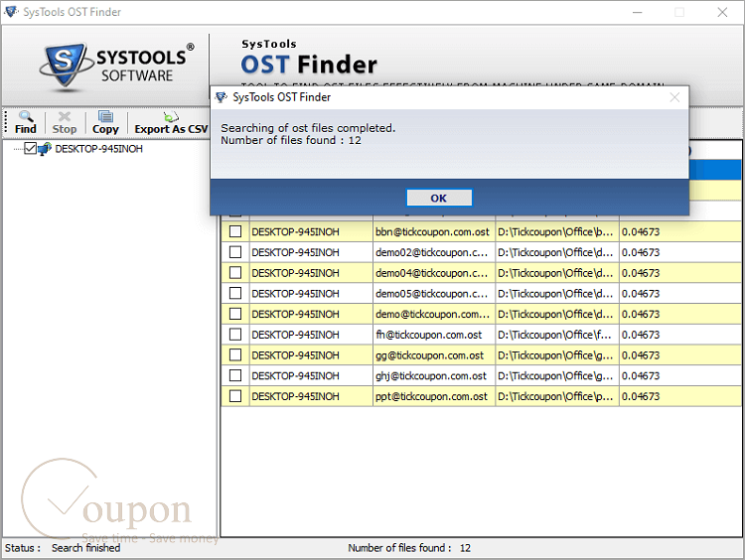Click the SysTools Software logo
This screenshot has height=560, width=745.
[x=117, y=66]
